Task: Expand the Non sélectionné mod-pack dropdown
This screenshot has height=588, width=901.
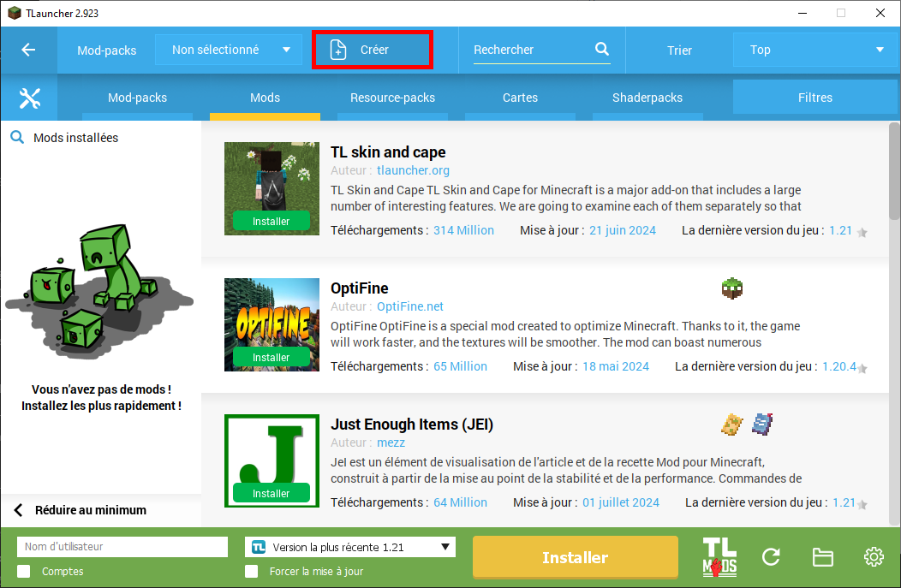Action: [229, 50]
